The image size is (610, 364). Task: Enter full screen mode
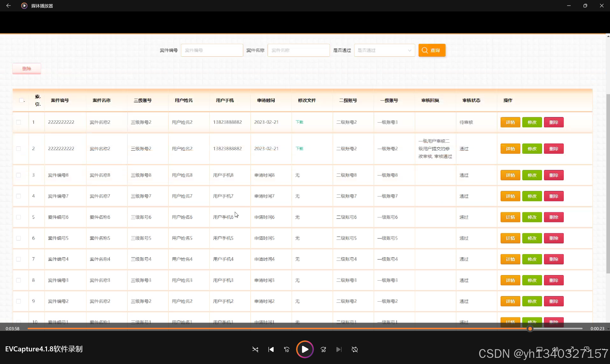click(571, 349)
